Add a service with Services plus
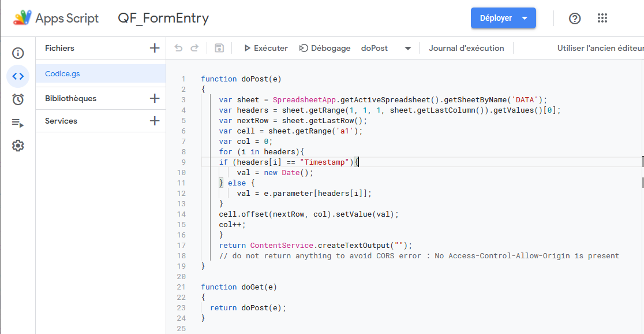 154,121
